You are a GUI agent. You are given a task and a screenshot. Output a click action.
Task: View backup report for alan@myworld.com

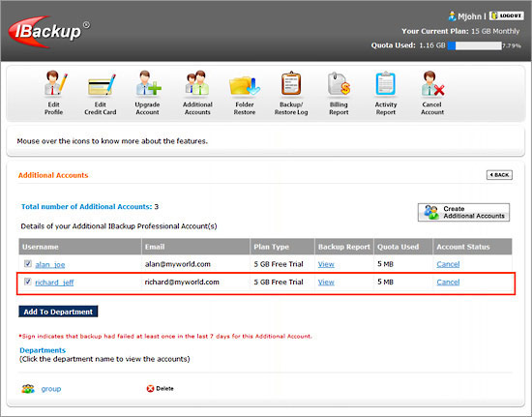point(326,264)
